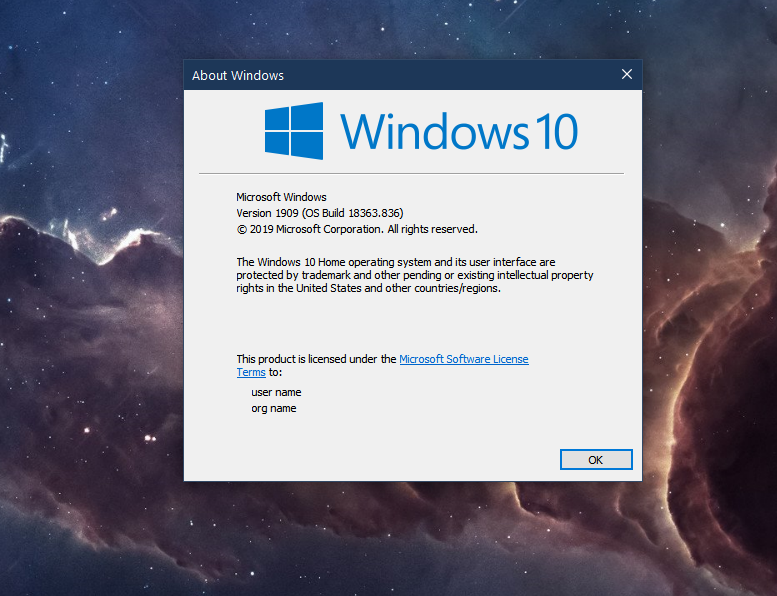
Task: Click the 'About Windows' title text
Action: (238, 75)
